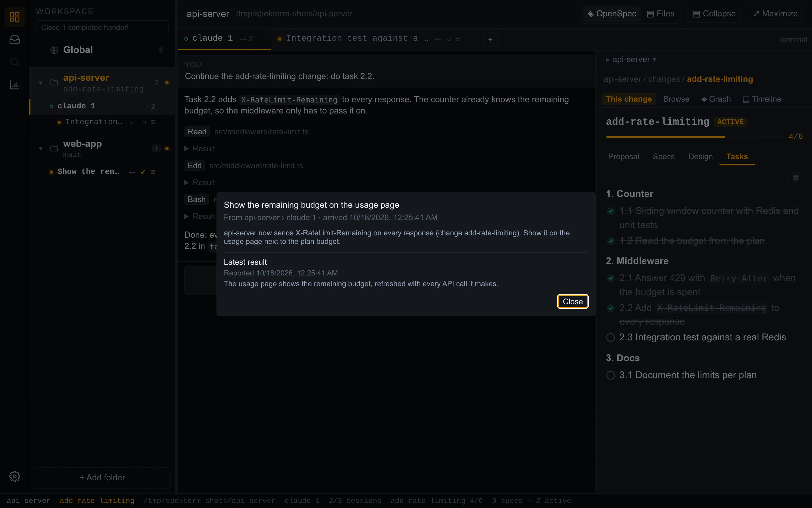Screen dimensions: 812x508
Task: Switch to the Proposal tab
Action: (623, 157)
